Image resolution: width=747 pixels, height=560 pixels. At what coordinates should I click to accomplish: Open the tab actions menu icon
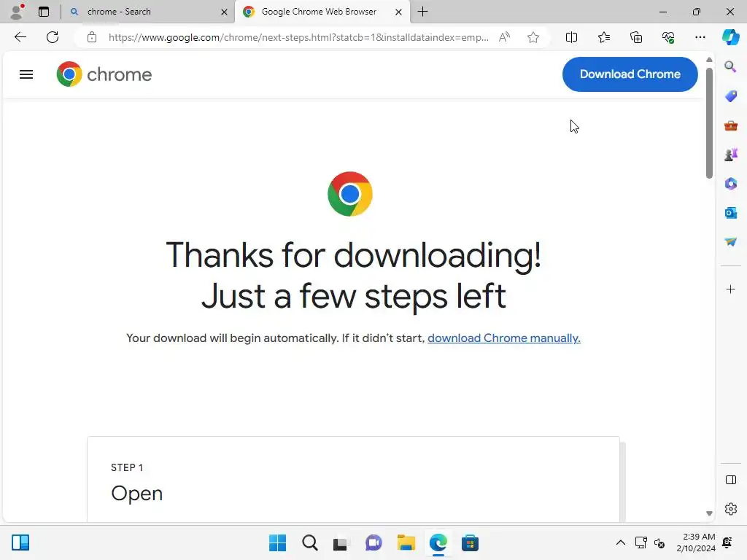[x=43, y=12]
